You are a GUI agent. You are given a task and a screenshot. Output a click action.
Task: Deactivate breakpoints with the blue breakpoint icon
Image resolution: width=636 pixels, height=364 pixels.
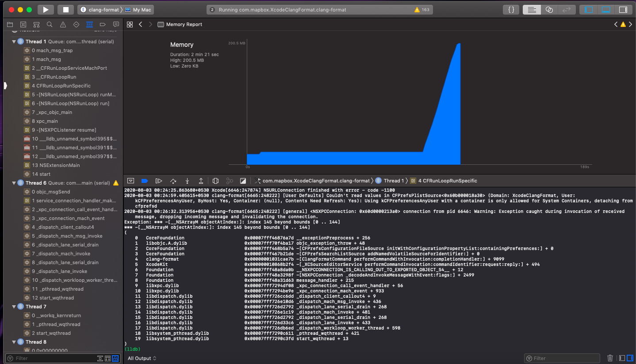coord(144,181)
